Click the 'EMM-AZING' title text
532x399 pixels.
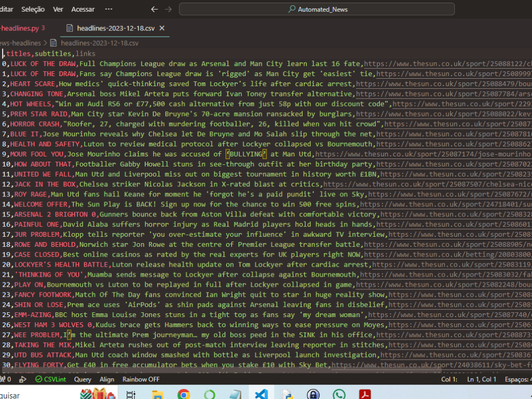[x=32, y=315]
